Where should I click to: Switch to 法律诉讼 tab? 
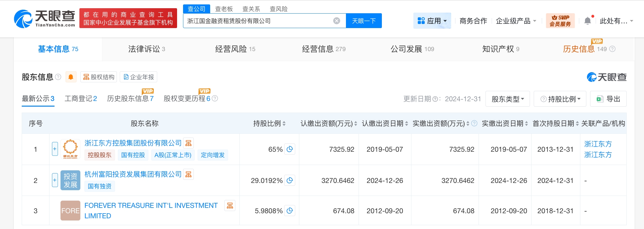pos(147,49)
